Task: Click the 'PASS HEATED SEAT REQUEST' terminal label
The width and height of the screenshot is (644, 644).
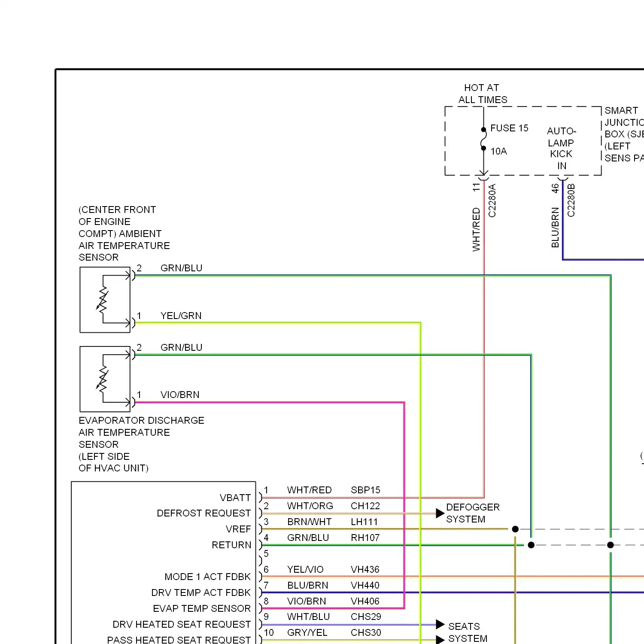Action: click(179, 640)
